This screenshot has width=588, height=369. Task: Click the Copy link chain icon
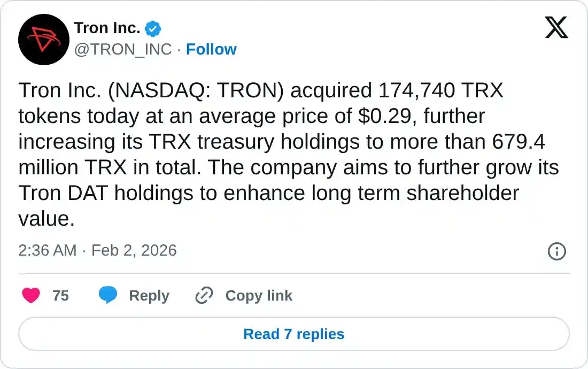(x=203, y=295)
